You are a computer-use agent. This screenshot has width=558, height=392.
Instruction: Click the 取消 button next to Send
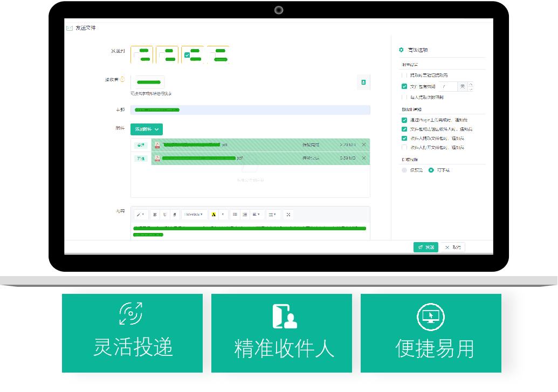tap(453, 247)
